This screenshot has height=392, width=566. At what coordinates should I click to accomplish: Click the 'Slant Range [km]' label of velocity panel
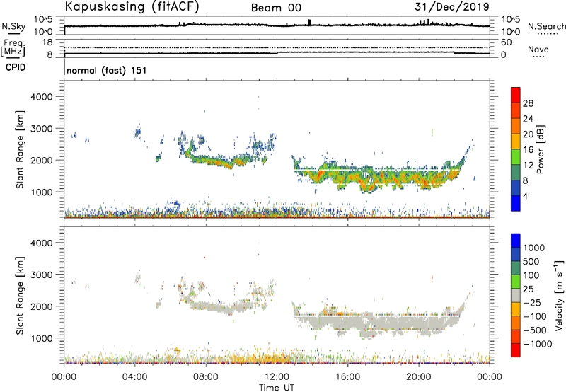pyautogui.click(x=20, y=296)
